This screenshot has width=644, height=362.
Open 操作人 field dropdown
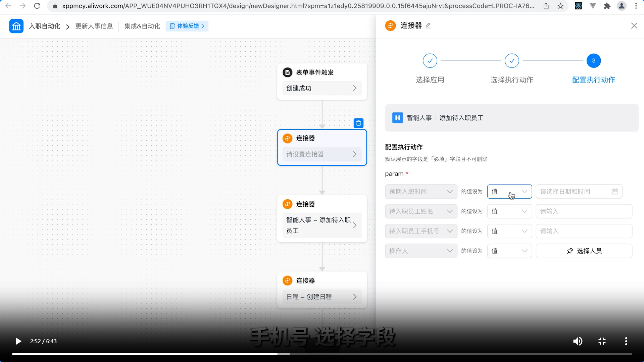[421, 251]
